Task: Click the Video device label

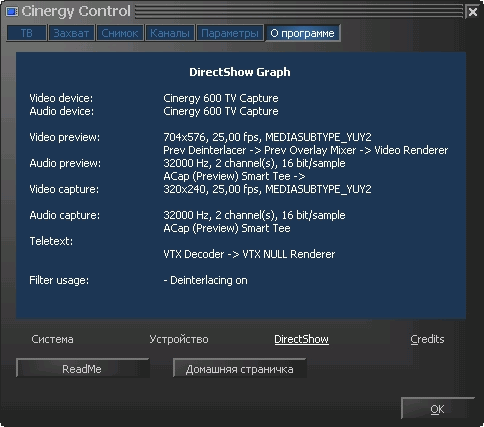Action: point(61,98)
